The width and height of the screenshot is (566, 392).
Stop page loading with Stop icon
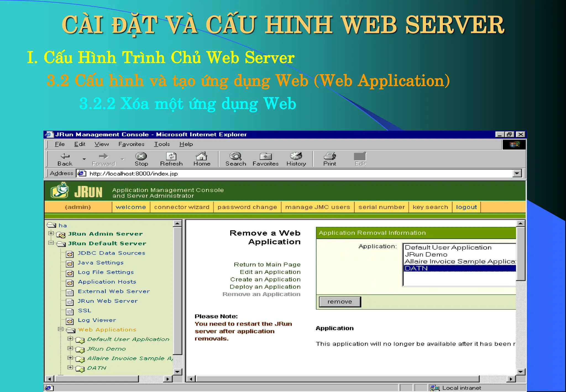[141, 159]
